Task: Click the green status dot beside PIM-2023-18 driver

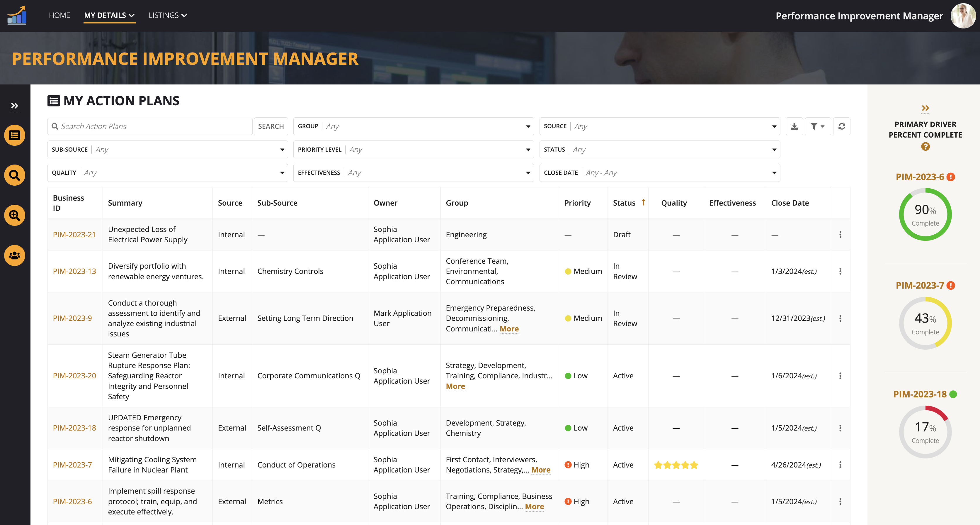Action: pos(953,394)
